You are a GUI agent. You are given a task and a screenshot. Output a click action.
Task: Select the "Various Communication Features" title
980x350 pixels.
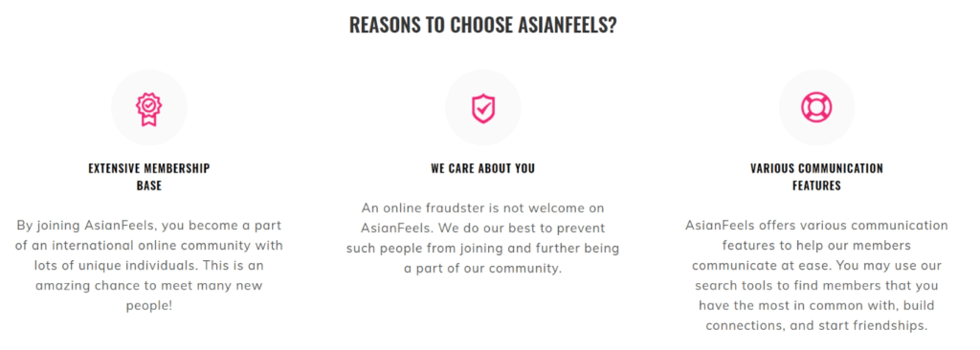coord(816,177)
